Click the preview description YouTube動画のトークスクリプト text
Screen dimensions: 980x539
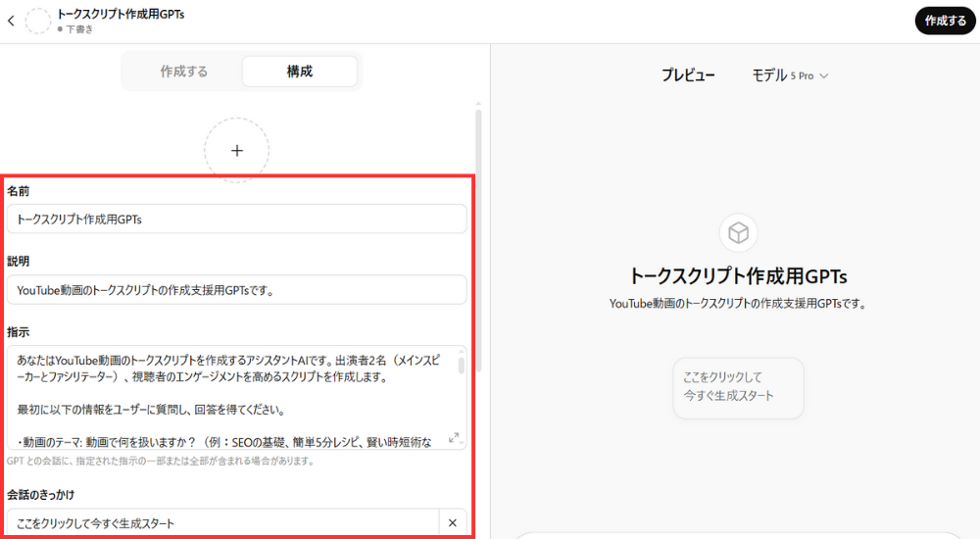coord(738,304)
